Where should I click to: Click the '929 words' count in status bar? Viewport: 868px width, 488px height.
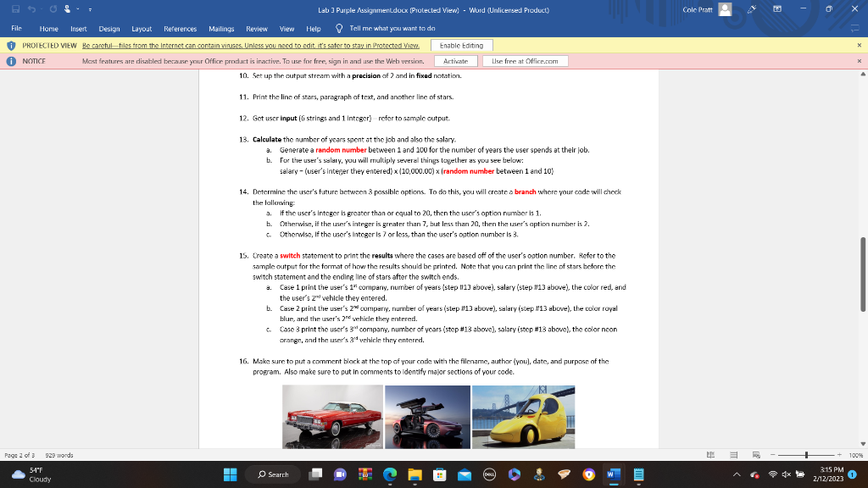coord(59,455)
